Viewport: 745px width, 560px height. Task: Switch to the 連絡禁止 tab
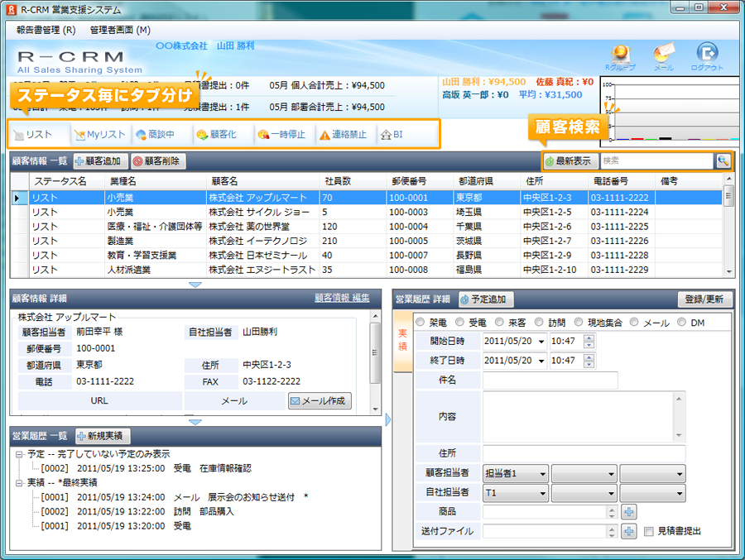coord(344,135)
